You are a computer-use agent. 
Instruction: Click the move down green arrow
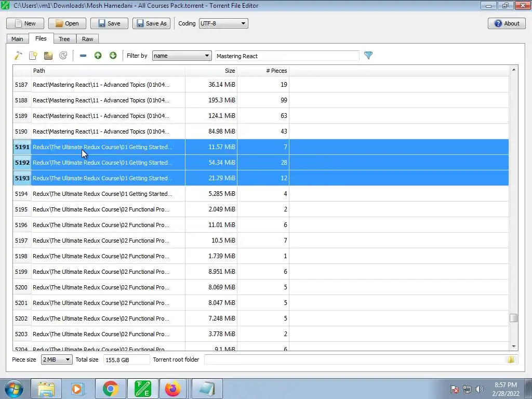pos(113,55)
